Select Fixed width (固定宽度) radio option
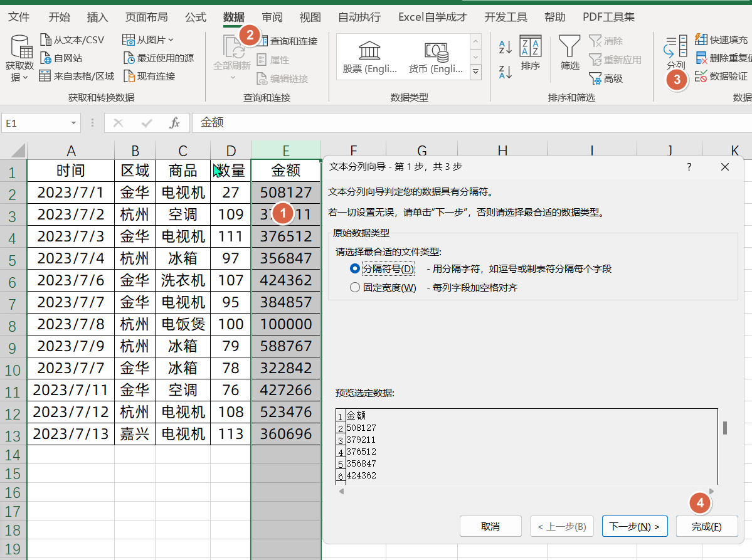Image resolution: width=752 pixels, height=560 pixels. click(x=383, y=288)
